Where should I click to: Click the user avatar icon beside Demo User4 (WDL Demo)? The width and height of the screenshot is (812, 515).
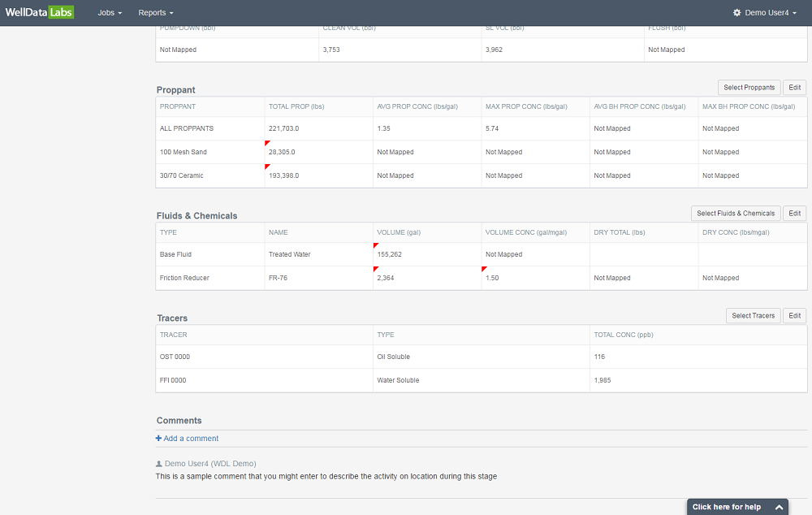coord(159,464)
